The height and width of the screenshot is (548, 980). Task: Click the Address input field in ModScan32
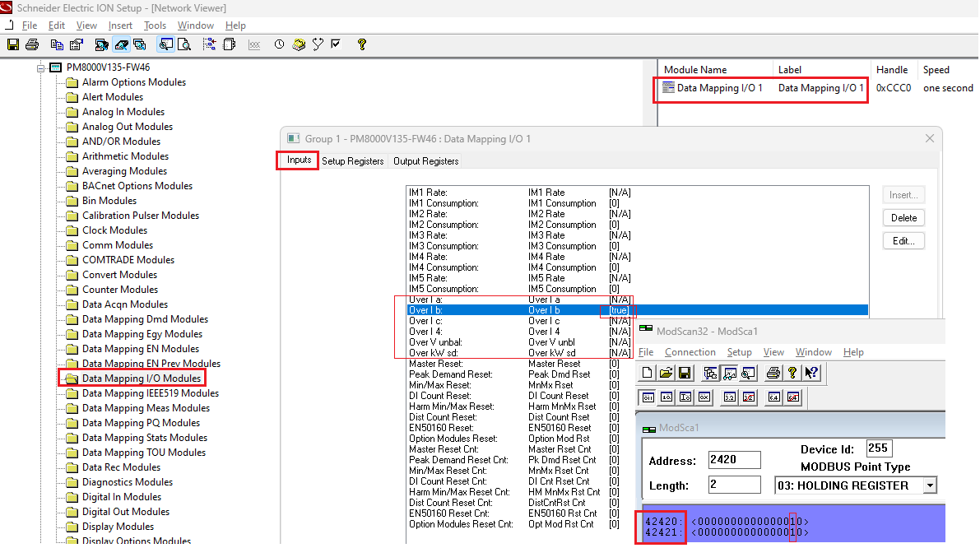pos(734,460)
